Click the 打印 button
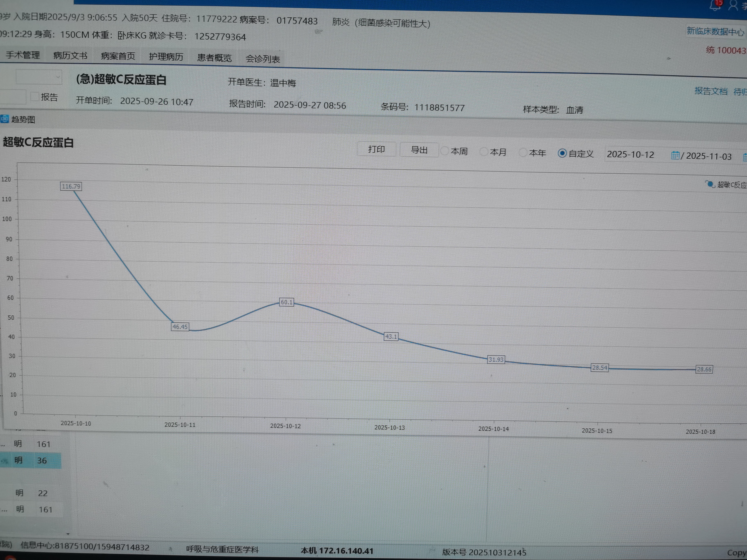This screenshot has width=747, height=560. click(376, 149)
